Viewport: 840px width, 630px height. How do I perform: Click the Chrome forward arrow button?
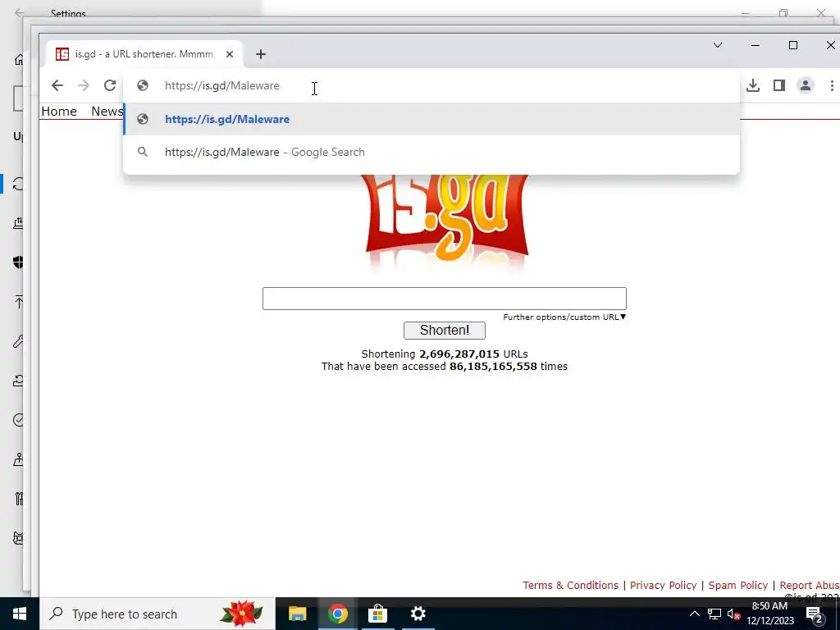click(83, 85)
